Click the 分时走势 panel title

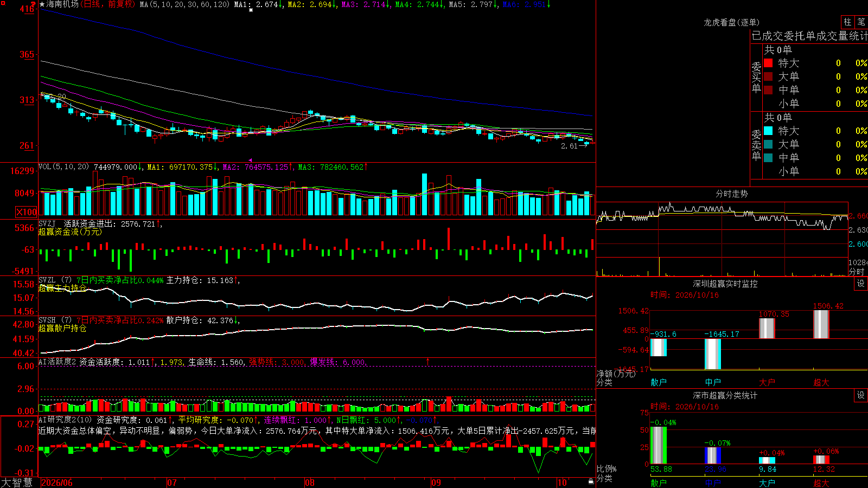point(731,194)
